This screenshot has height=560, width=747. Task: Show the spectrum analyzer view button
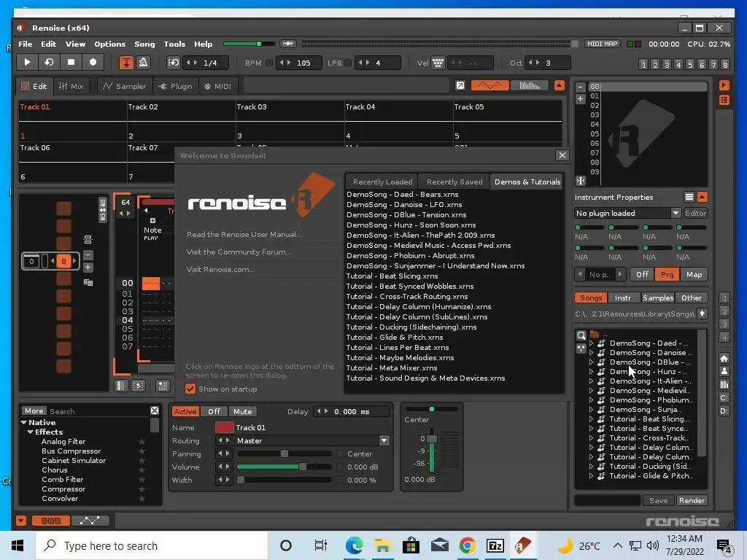pyautogui.click(x=530, y=86)
